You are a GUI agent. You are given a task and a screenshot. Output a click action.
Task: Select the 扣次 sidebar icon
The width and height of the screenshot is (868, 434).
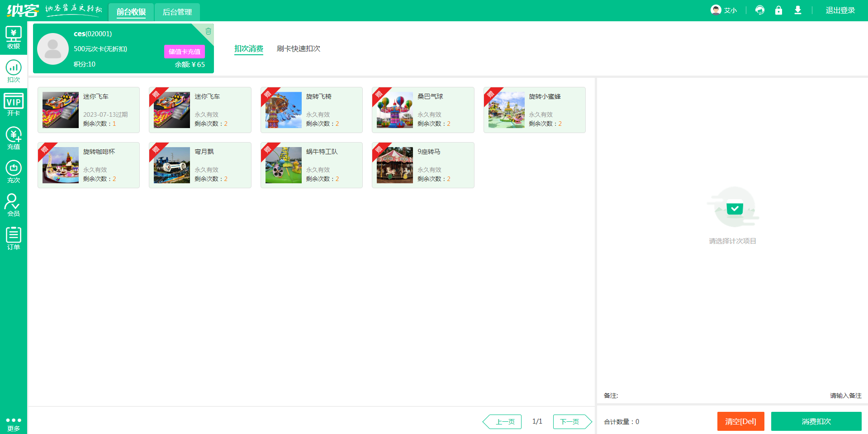click(x=14, y=72)
